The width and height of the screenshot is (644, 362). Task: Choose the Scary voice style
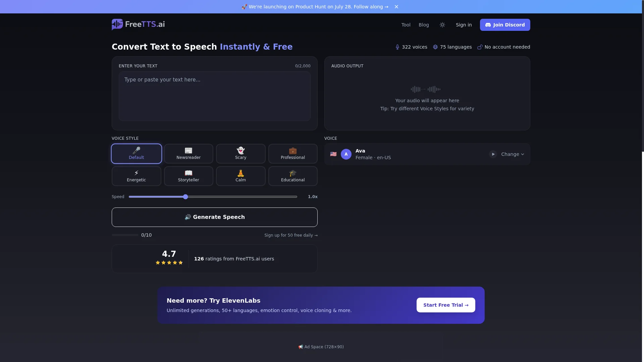[x=241, y=154]
